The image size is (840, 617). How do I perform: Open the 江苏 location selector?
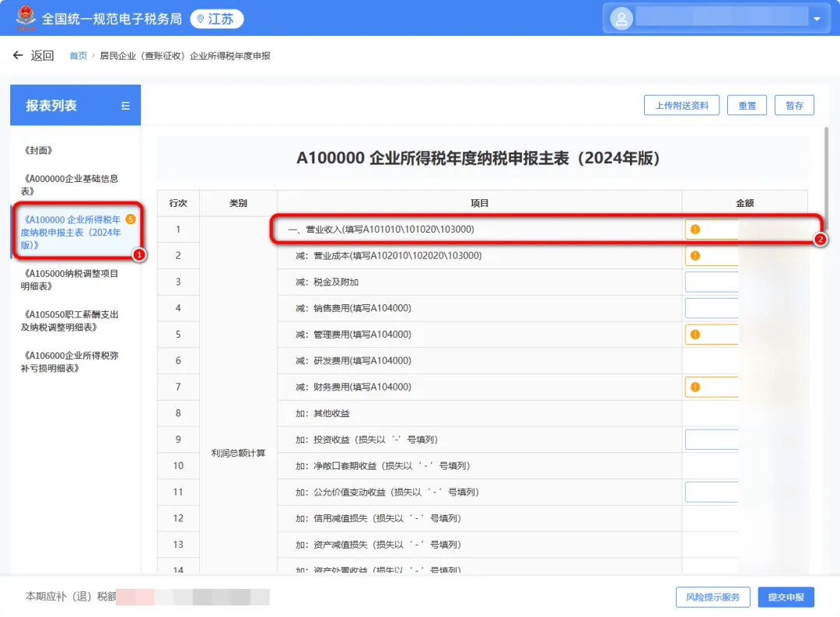tap(216, 19)
